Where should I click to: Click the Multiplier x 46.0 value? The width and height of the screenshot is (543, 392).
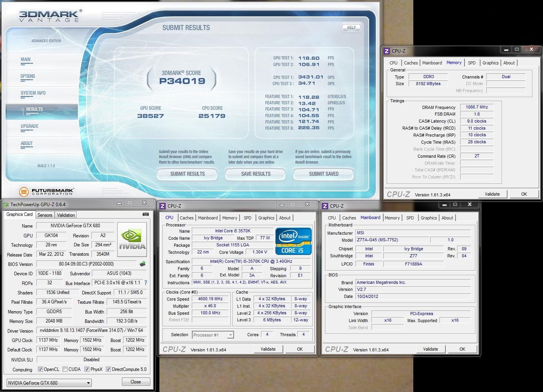click(x=210, y=306)
